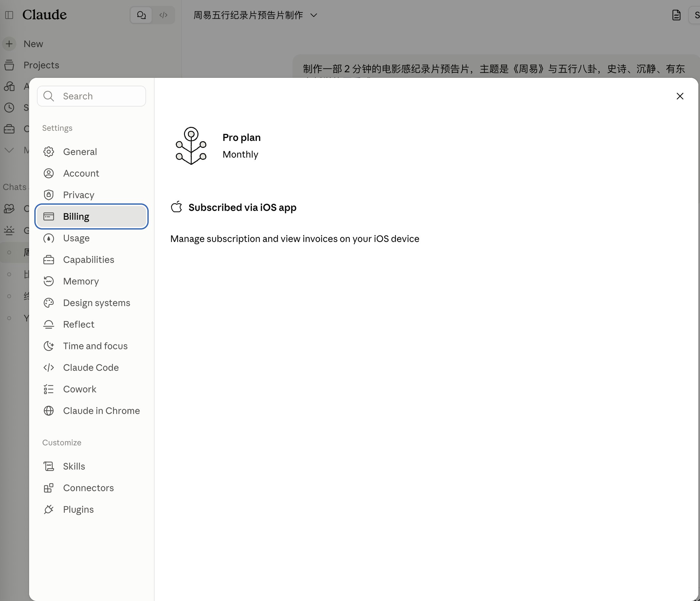This screenshot has height=601, width=700.
Task: Click the Design systems palette icon
Action: [49, 303]
